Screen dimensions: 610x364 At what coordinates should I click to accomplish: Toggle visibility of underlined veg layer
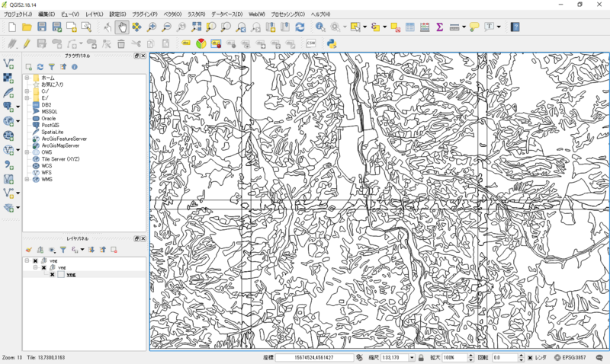(x=53, y=275)
